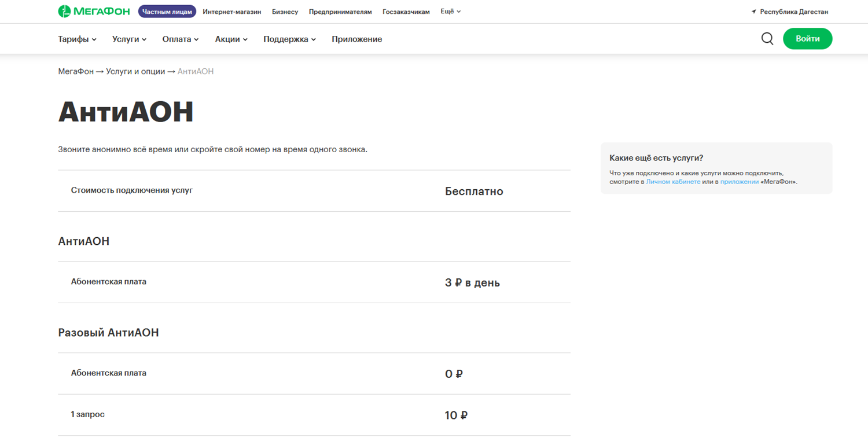Viewport: 868px width, 445px height.
Task: Go to Бизнесу section
Action: [285, 12]
